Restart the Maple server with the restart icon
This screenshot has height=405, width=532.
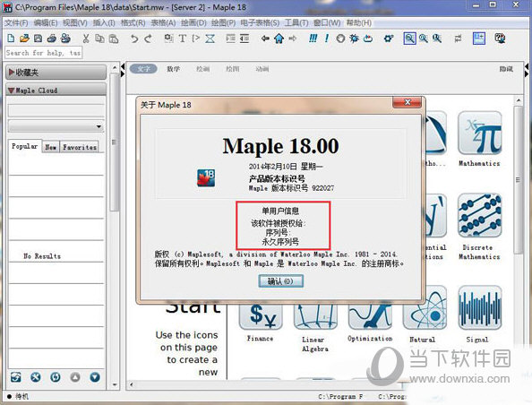(368, 39)
